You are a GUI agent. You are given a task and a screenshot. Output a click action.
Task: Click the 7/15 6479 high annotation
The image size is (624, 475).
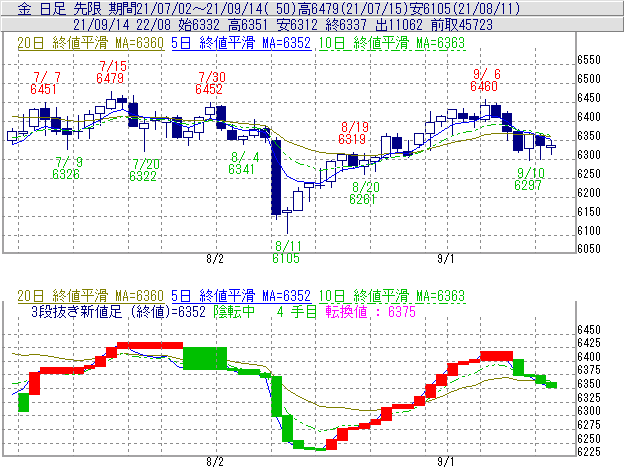(111, 72)
